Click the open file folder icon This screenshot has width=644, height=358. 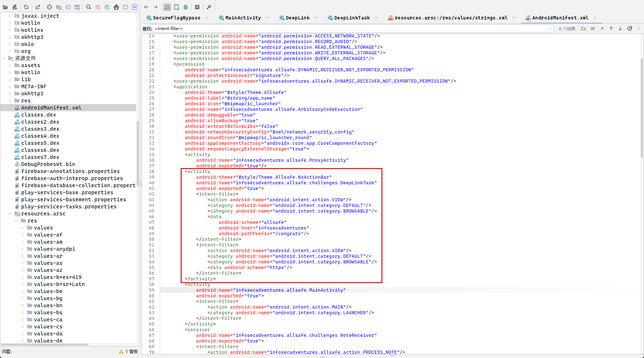point(5,7)
